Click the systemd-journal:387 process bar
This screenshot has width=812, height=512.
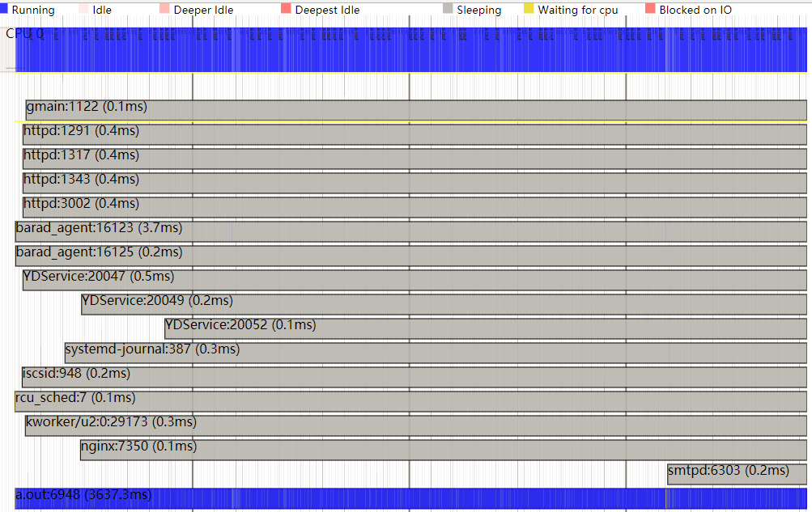pyautogui.click(x=436, y=353)
